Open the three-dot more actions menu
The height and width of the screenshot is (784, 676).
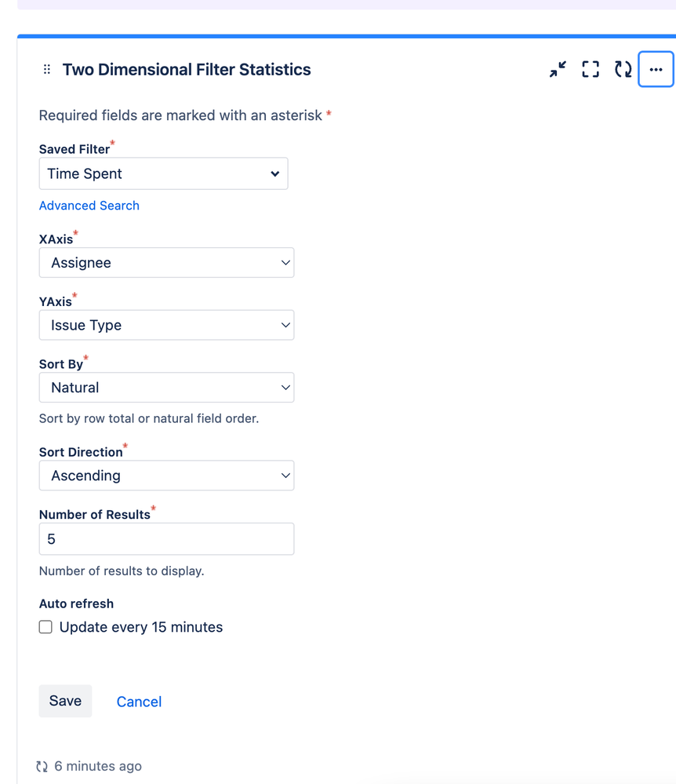click(656, 69)
